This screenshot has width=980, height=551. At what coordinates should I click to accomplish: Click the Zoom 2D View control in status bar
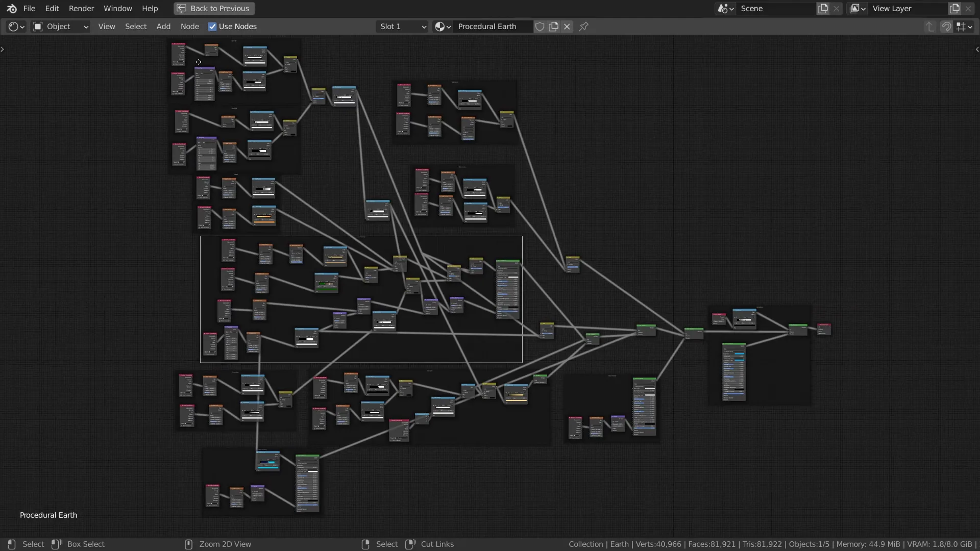tap(225, 543)
